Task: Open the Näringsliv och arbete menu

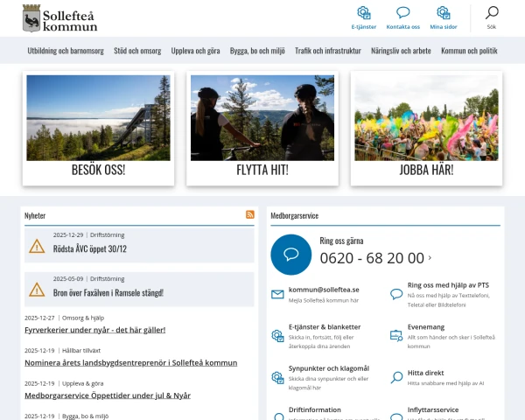Action: pyautogui.click(x=401, y=51)
